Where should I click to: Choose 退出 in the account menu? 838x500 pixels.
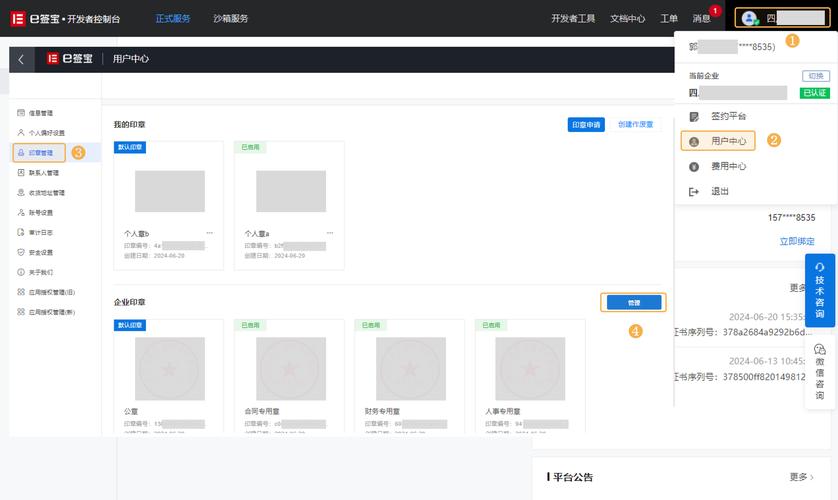(x=719, y=191)
